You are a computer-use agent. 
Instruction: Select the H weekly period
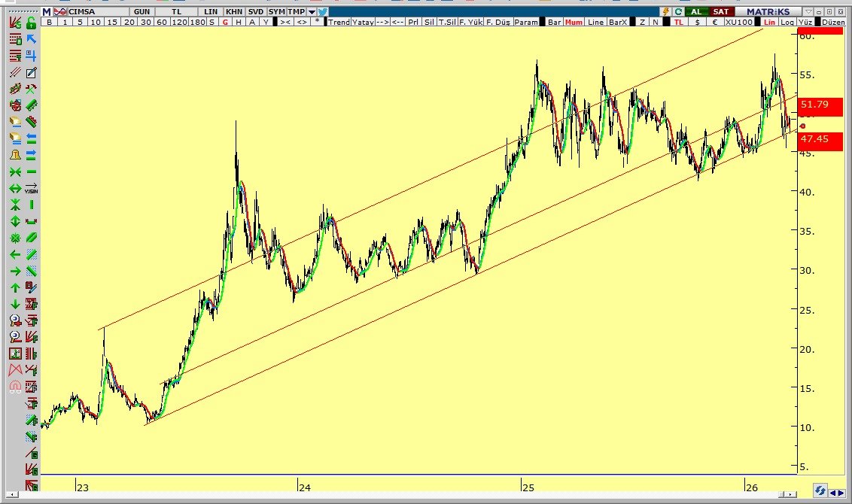(x=239, y=22)
